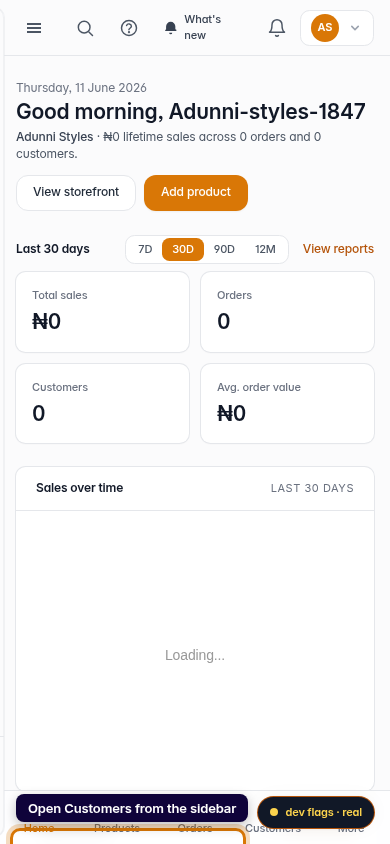
Task: Open View reports link
Action: (x=338, y=249)
